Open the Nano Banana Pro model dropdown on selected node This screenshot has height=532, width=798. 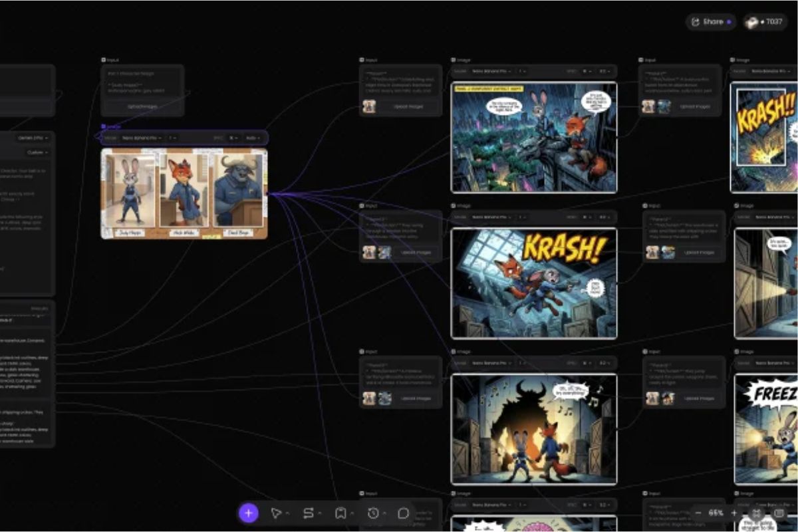[142, 138]
